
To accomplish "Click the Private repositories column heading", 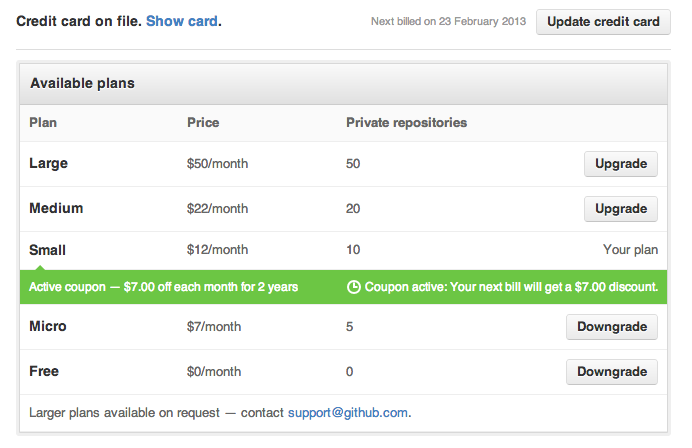I will tap(406, 123).
